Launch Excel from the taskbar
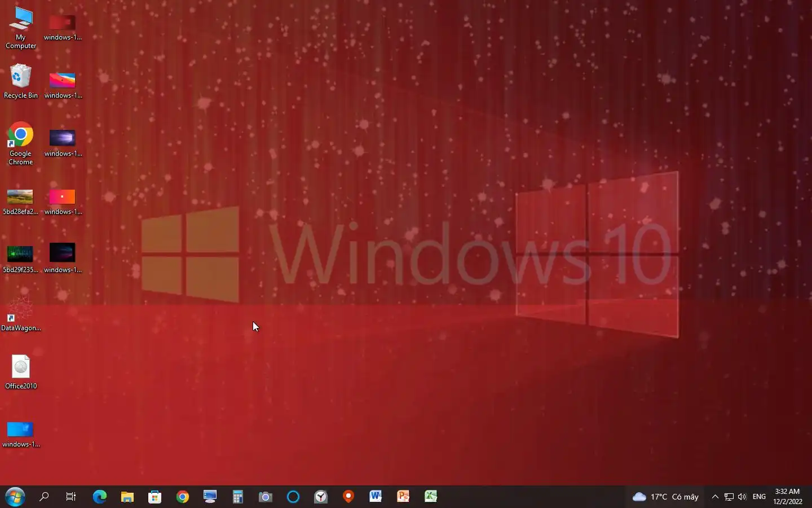 (x=431, y=497)
